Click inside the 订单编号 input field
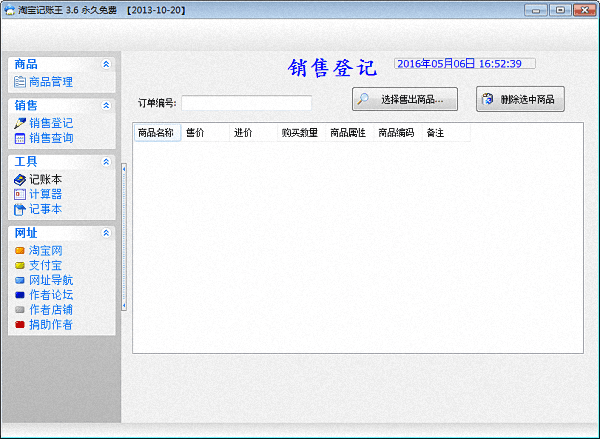This screenshot has width=600, height=439. tap(246, 103)
